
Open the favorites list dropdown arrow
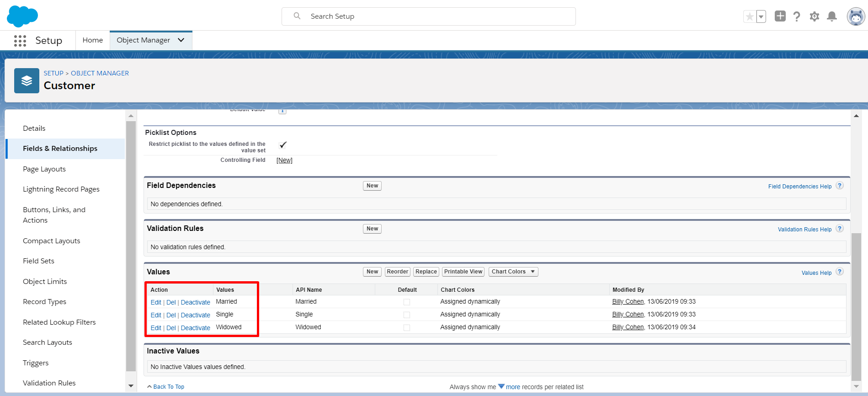[761, 17]
